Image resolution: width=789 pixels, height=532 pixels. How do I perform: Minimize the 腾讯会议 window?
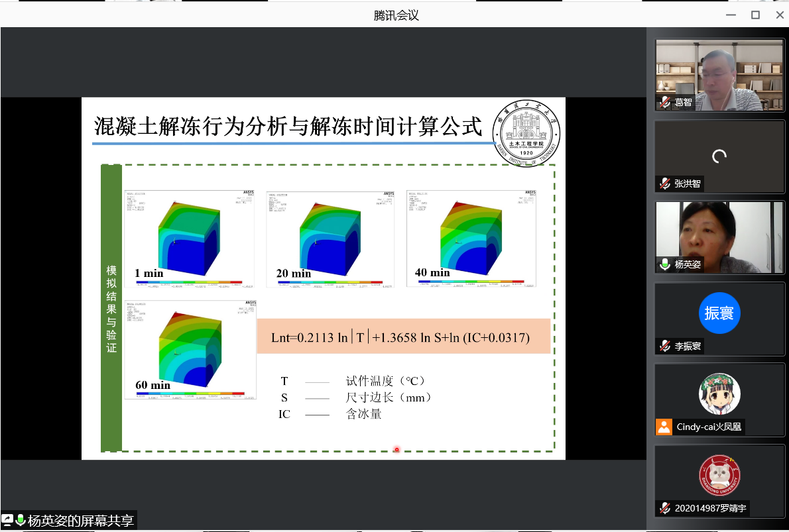(731, 15)
